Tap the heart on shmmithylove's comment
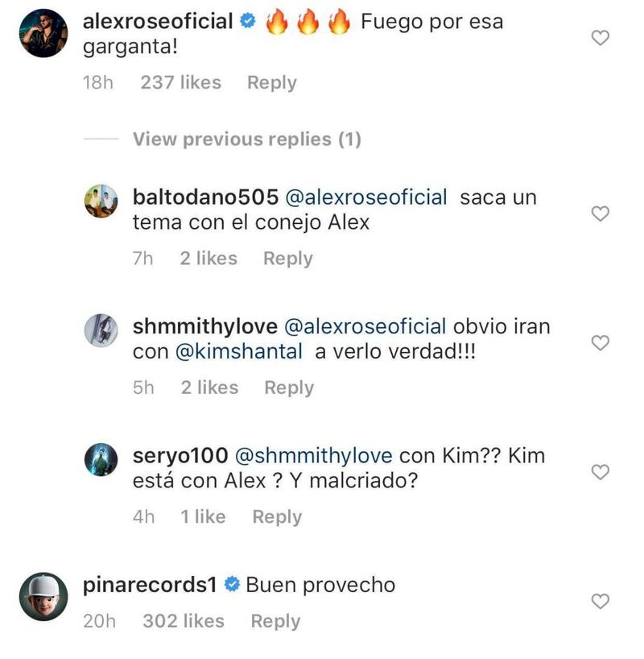This screenshot has height=659, width=644. tap(600, 342)
